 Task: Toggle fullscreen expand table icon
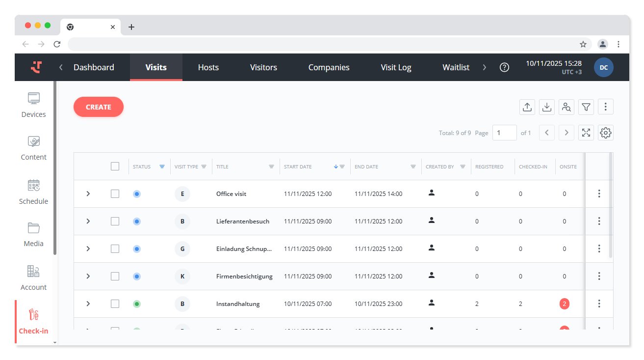pos(586,133)
